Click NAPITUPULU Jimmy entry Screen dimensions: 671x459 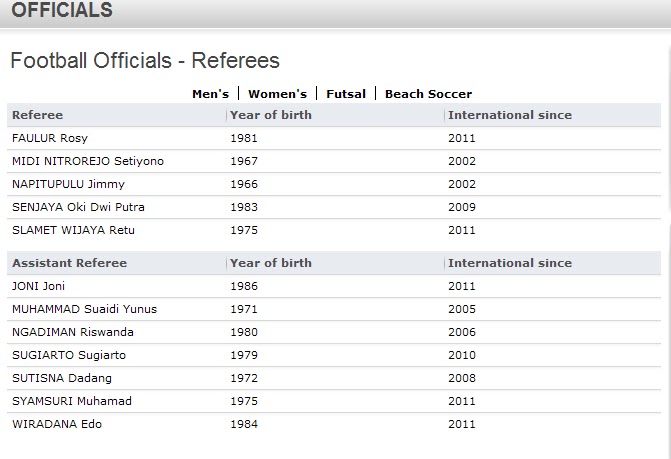[68, 184]
